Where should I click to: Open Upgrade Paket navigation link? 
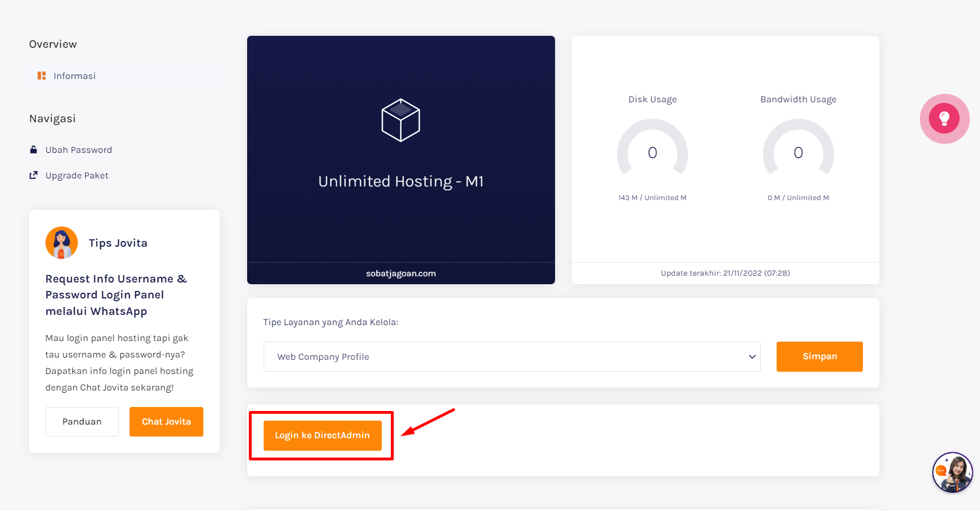tap(77, 176)
